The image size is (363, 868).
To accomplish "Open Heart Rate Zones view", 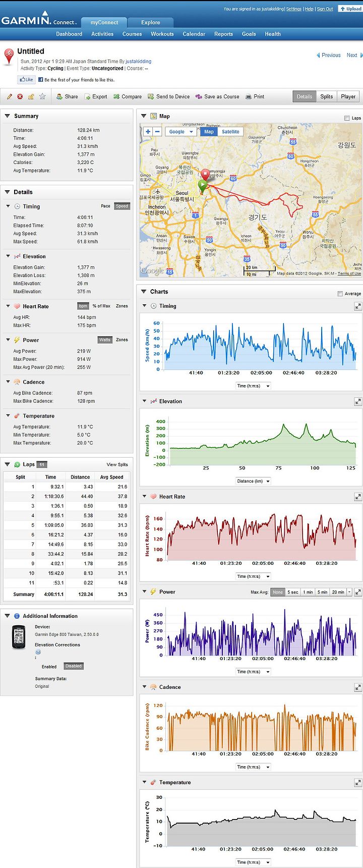I will tap(122, 306).
